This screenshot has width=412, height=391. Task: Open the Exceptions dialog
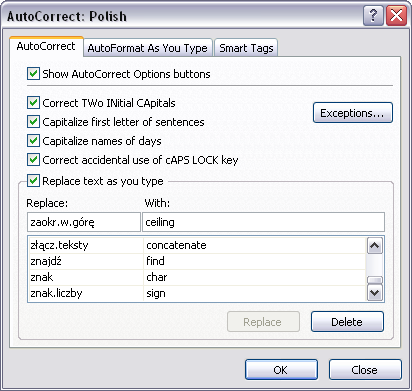click(353, 113)
